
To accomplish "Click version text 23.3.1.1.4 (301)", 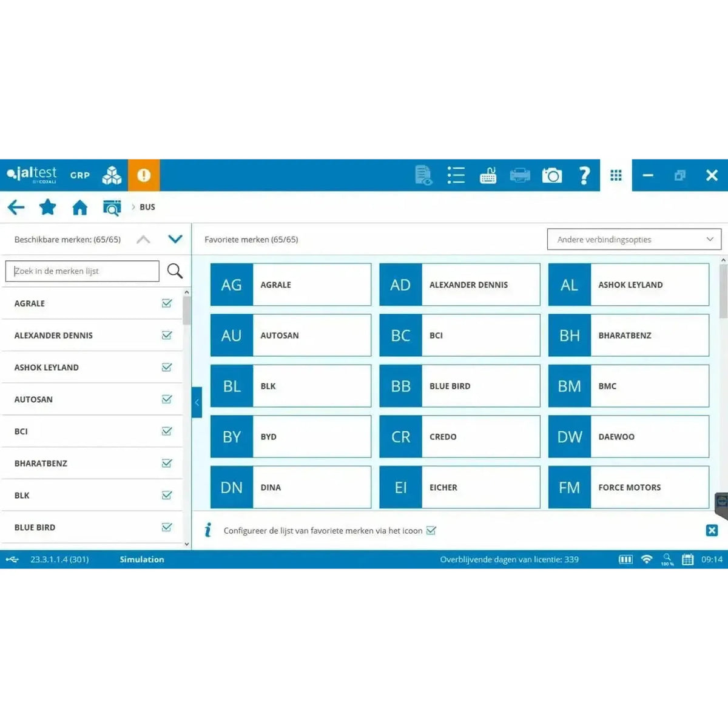I will (x=59, y=559).
